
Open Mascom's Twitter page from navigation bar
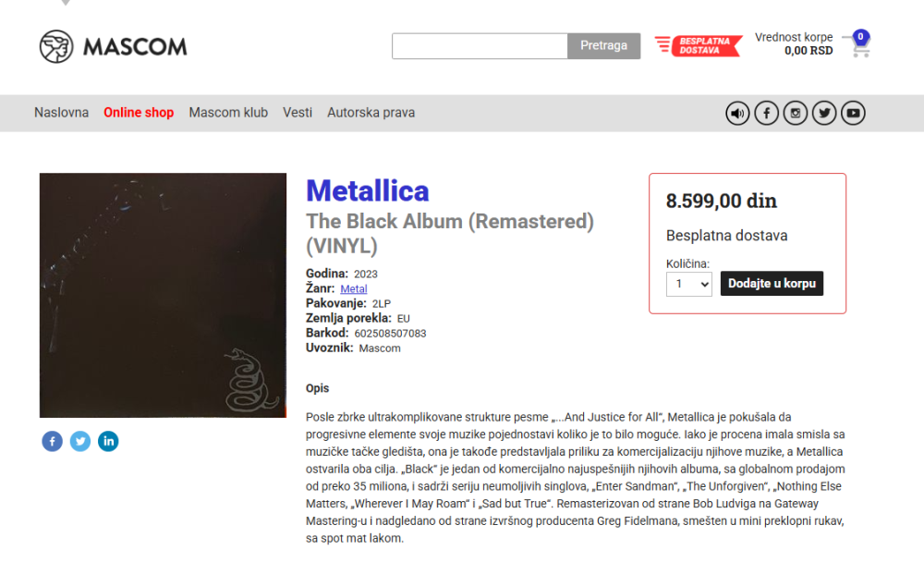(824, 114)
